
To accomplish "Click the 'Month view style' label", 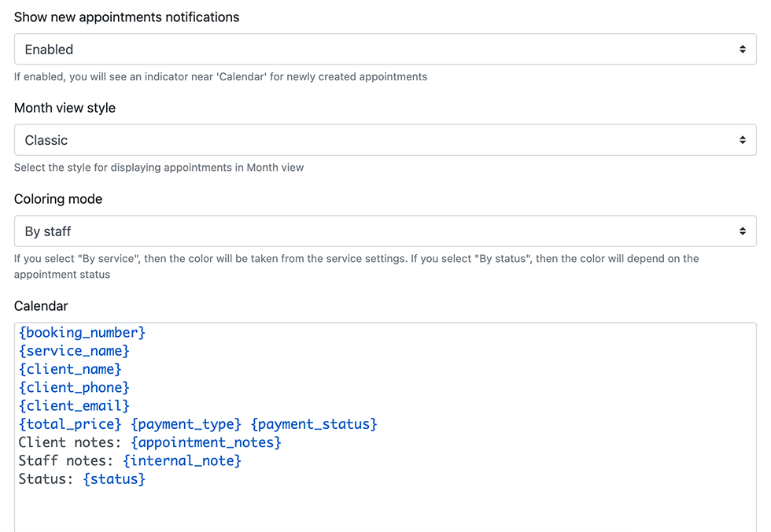I will (65, 108).
